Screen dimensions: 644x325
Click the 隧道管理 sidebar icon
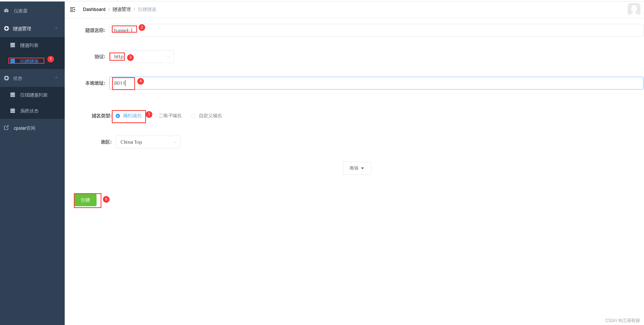coord(6,29)
